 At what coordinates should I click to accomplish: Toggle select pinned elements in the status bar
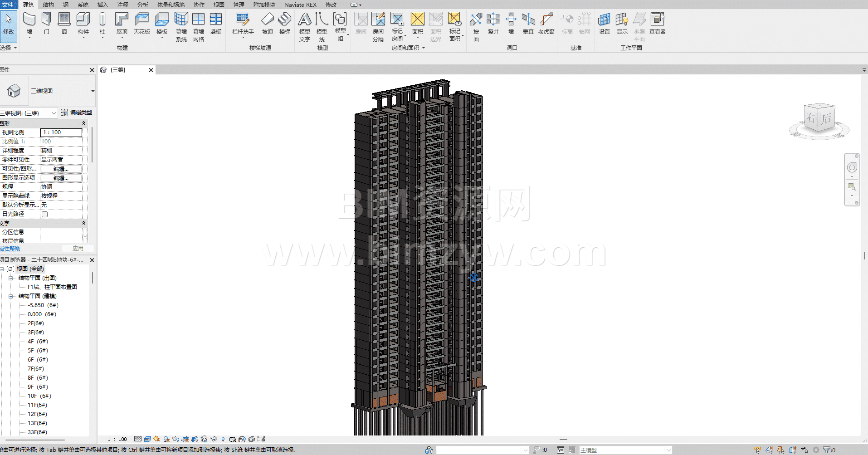(781, 450)
